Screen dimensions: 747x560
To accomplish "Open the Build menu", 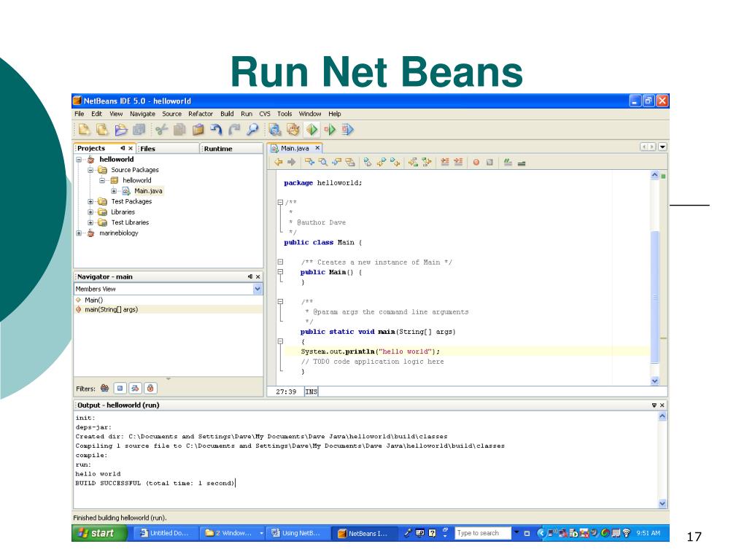I will click(228, 114).
